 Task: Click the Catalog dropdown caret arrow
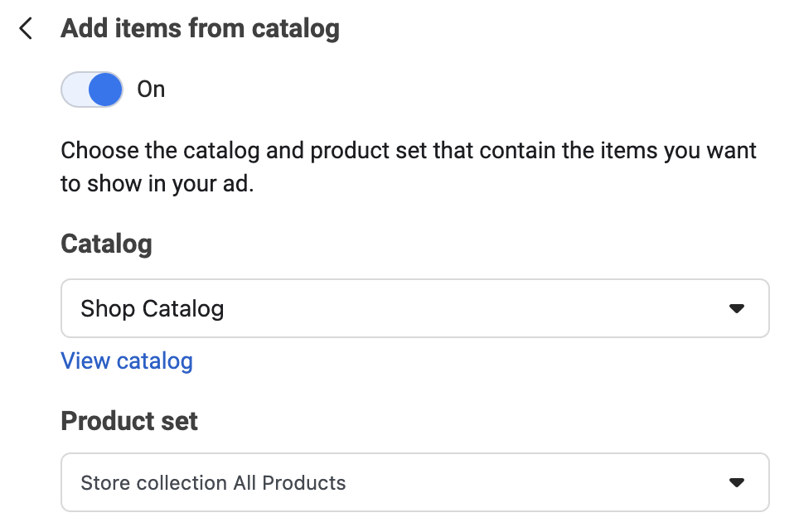735,309
